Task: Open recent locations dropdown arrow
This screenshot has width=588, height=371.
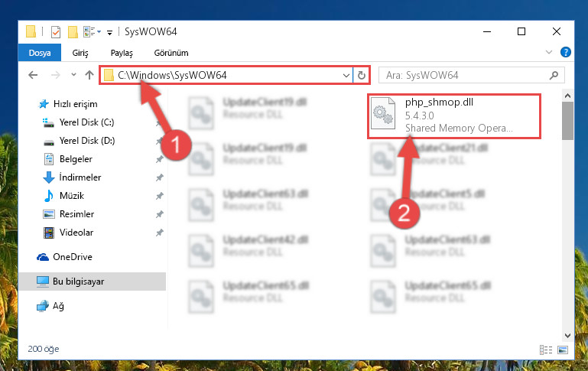Action: [x=73, y=75]
